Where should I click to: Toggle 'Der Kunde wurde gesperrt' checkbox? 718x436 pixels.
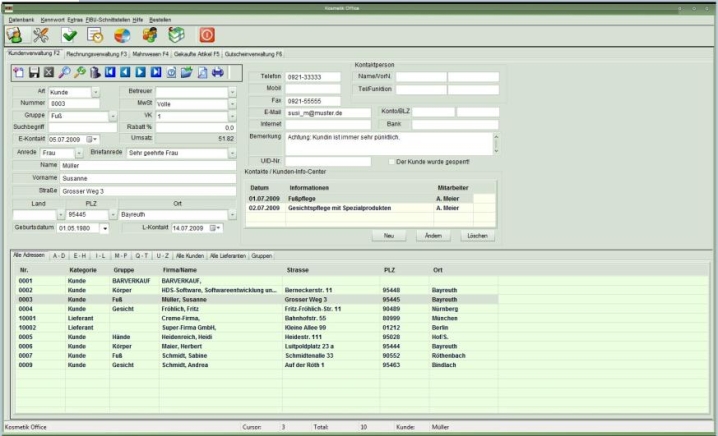click(392, 161)
